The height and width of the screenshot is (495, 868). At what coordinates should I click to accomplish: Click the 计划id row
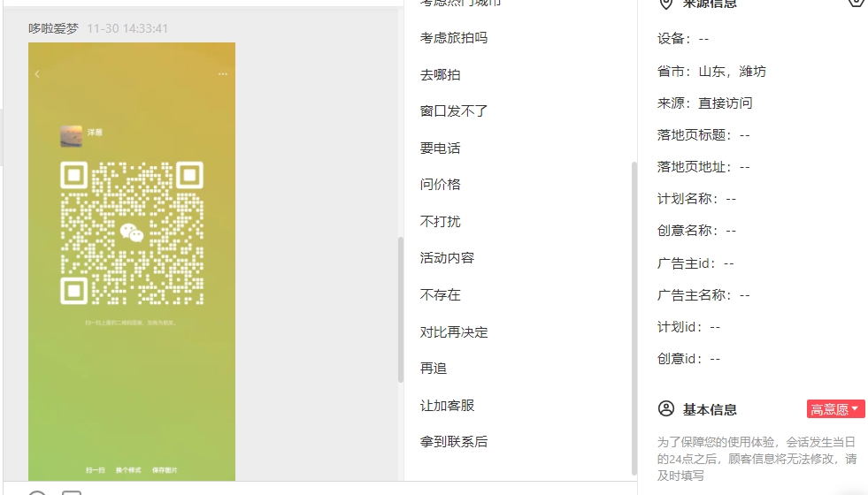tap(688, 327)
